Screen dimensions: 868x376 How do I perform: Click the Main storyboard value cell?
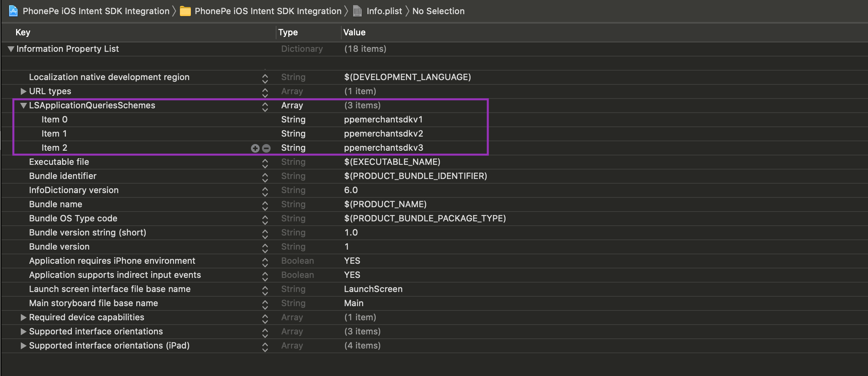tap(354, 303)
